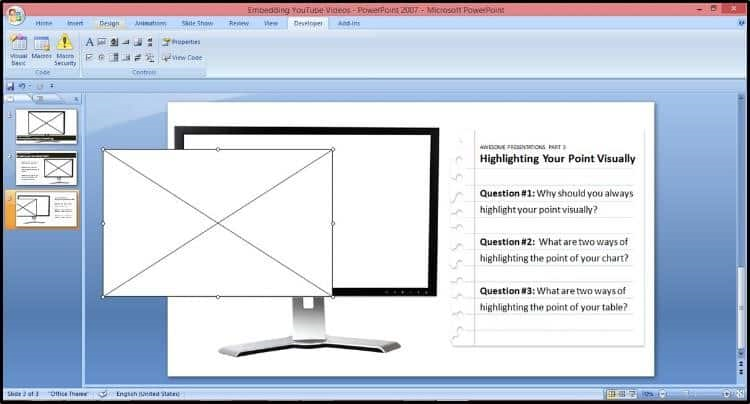Viewport: 750px width, 404px height.
Task: Switch to the Animations tab
Action: click(x=150, y=22)
